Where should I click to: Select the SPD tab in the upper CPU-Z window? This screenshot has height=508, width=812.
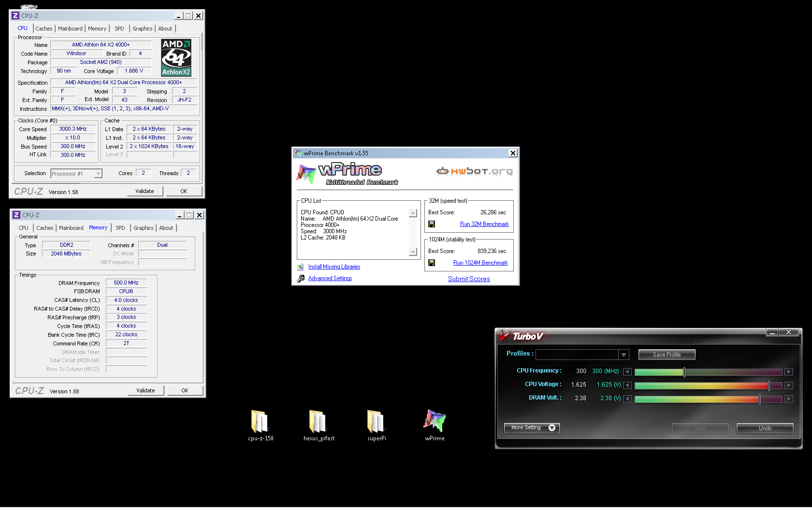coord(119,29)
